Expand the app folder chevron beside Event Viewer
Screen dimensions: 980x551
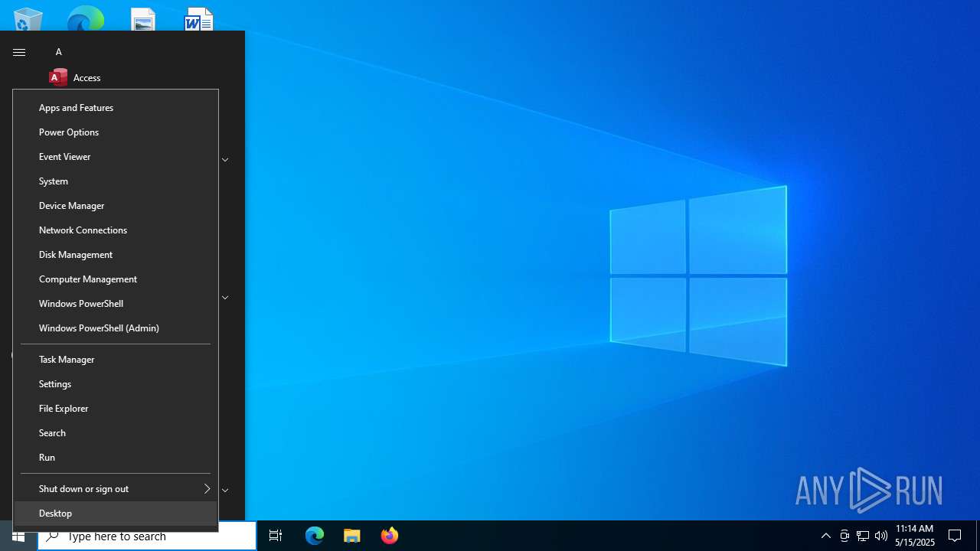pyautogui.click(x=225, y=160)
